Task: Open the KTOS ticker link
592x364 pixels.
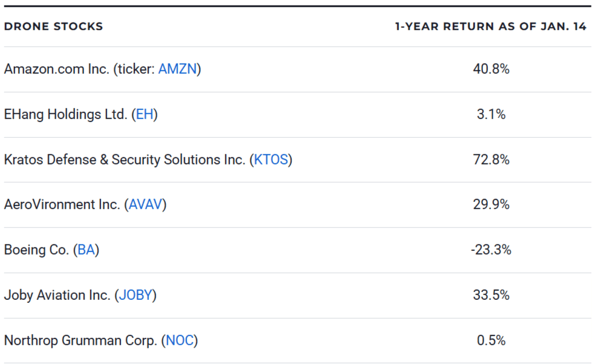Action: (271, 160)
